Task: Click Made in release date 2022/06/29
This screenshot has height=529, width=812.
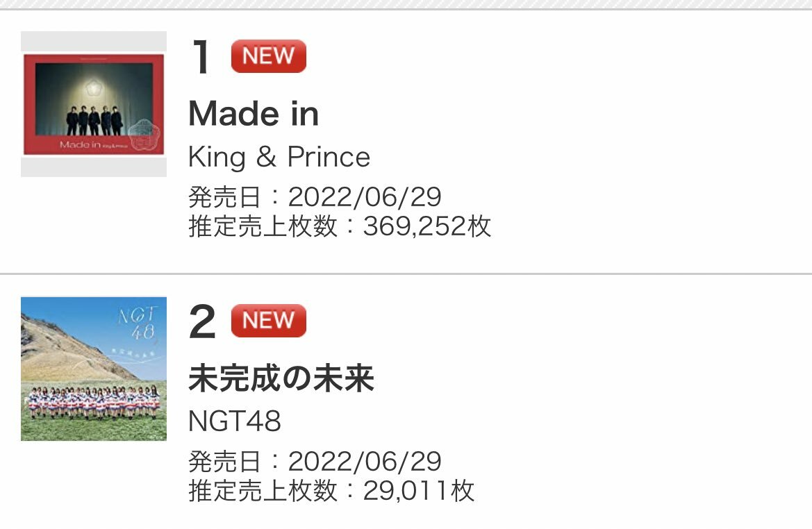Action: [365, 196]
